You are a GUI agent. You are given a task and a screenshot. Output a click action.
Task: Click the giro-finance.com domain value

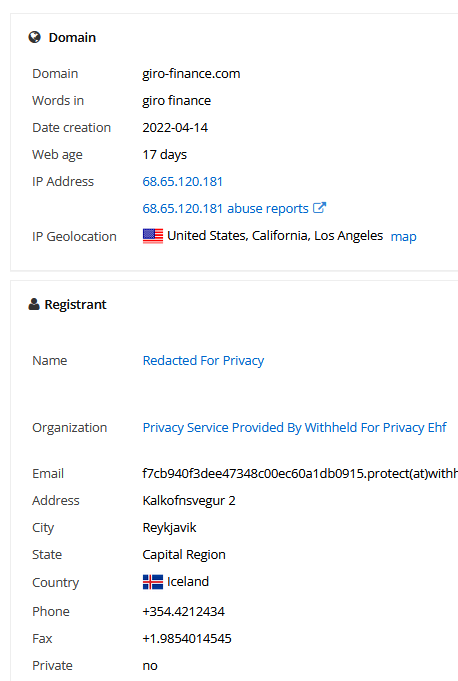[x=191, y=74]
